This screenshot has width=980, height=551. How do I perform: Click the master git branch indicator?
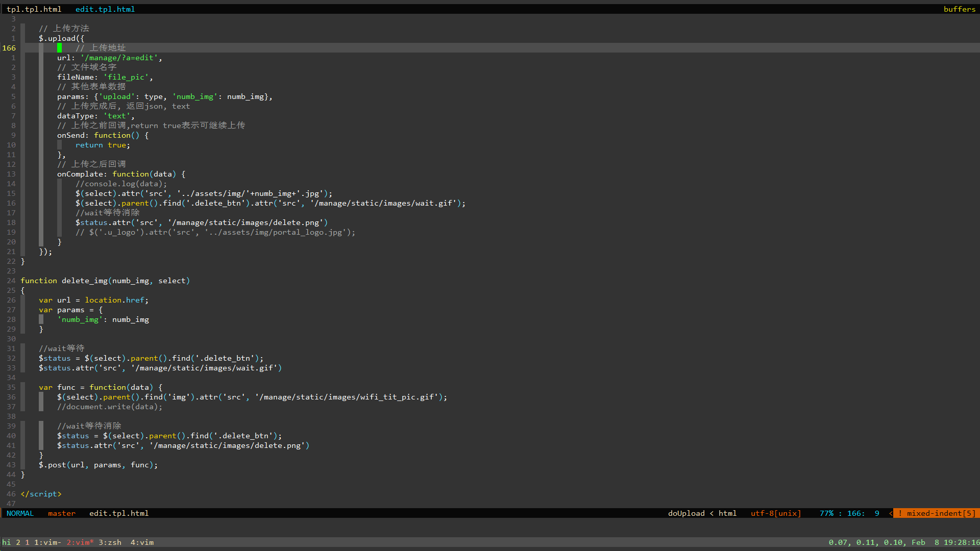click(62, 513)
